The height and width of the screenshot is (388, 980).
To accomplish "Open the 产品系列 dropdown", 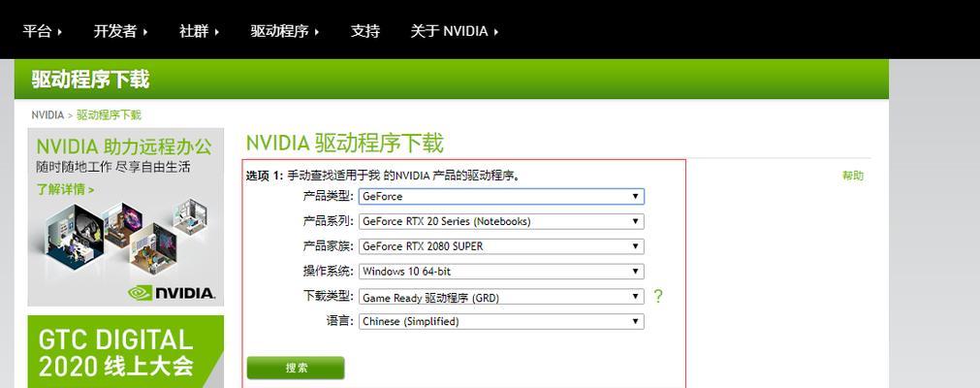I will 501,221.
